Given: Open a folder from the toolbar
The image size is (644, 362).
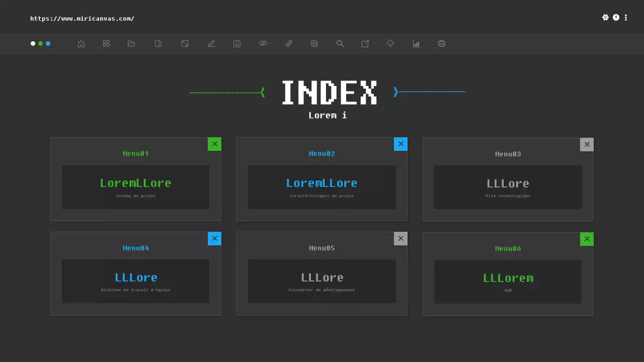Looking at the screenshot, I should click(x=131, y=43).
